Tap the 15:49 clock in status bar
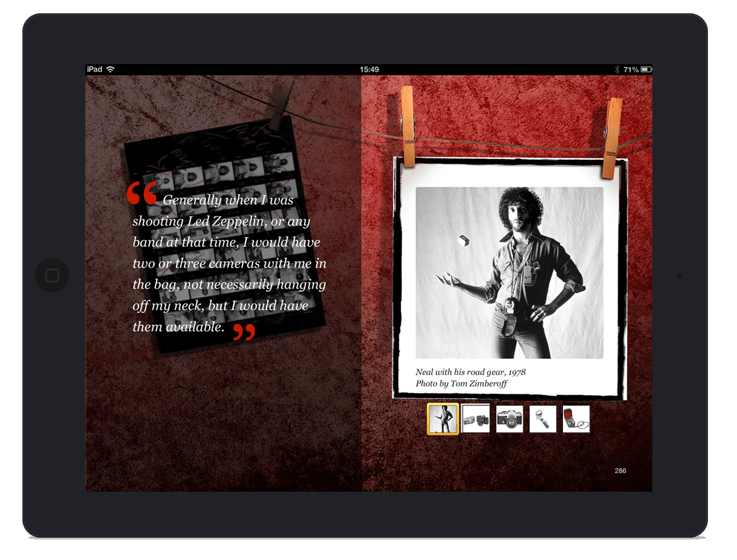737x560 pixels. tap(369, 69)
